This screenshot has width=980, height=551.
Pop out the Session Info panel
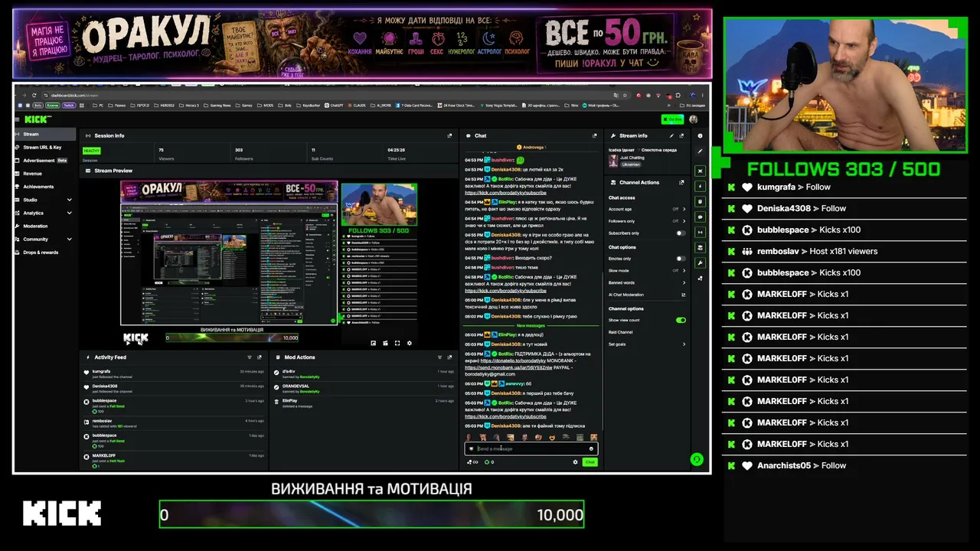point(449,135)
